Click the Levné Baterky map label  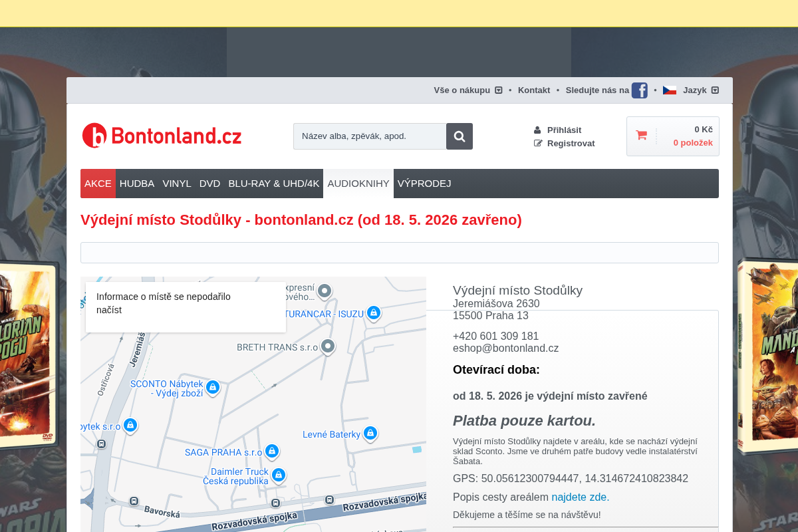tap(331, 434)
